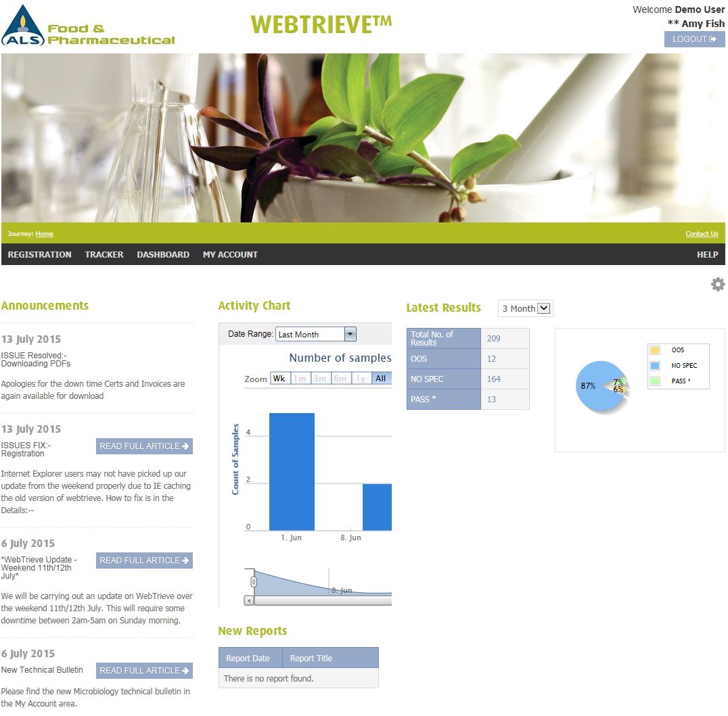Open the TRACKER menu
728x716 pixels.
(104, 255)
